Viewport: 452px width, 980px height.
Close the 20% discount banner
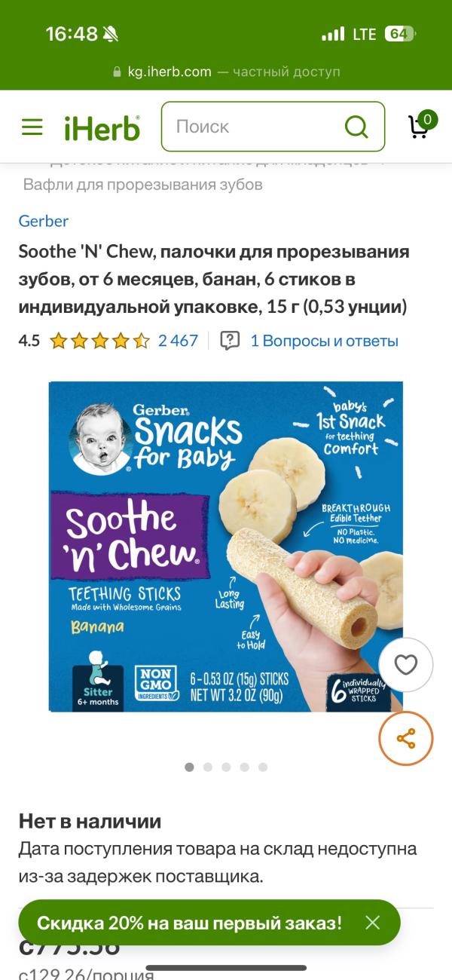coord(372,922)
